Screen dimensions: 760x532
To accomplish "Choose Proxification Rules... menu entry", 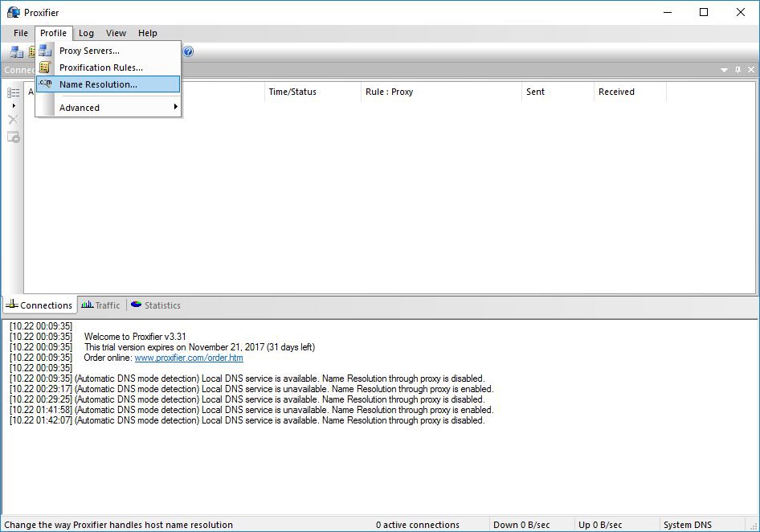I will pos(108,68).
